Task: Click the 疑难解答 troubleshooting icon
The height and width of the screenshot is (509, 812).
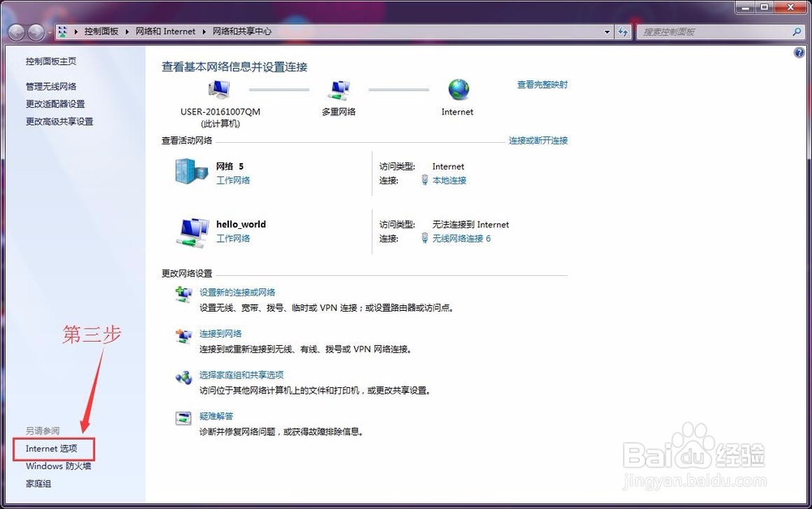Action: pos(184,418)
